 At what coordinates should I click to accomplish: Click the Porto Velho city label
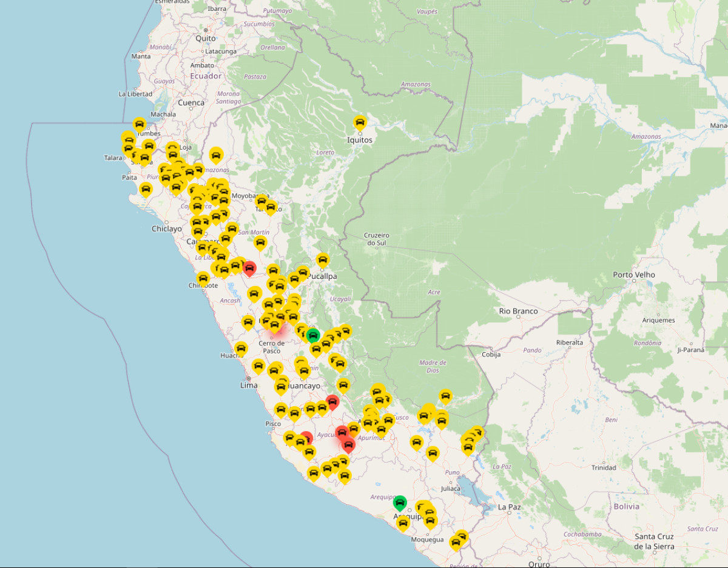(x=634, y=275)
